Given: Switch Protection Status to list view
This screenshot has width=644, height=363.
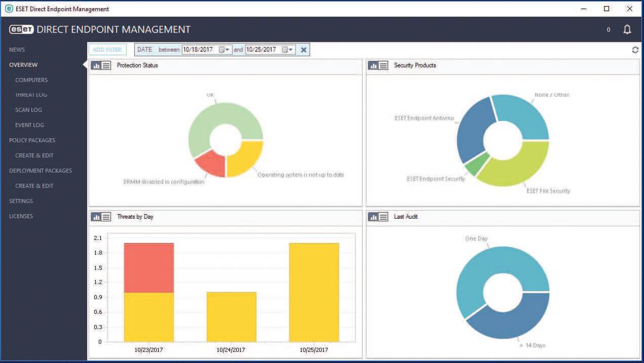Looking at the screenshot, I should tap(106, 65).
